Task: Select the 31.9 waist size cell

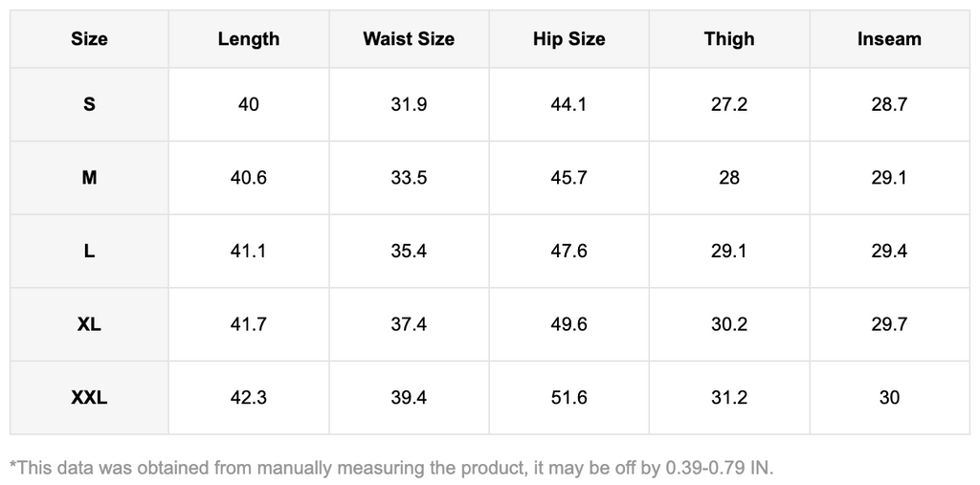Action: coord(409,104)
